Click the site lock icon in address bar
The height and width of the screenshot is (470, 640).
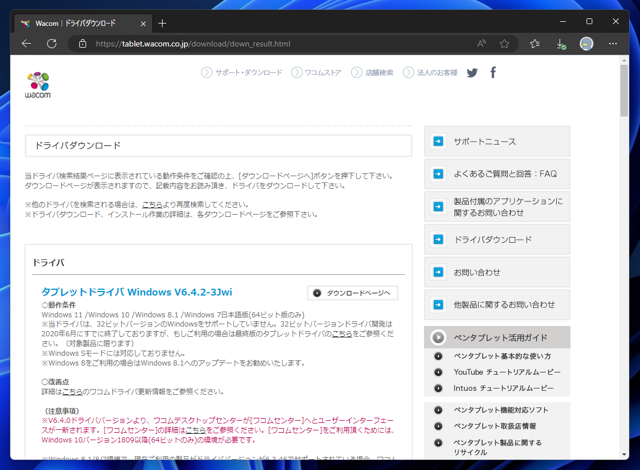click(x=82, y=44)
